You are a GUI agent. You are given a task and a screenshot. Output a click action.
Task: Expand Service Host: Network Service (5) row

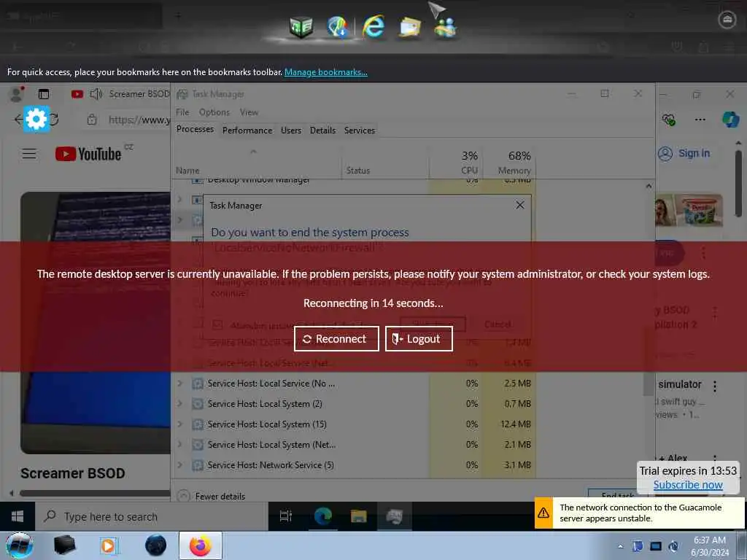180,464
